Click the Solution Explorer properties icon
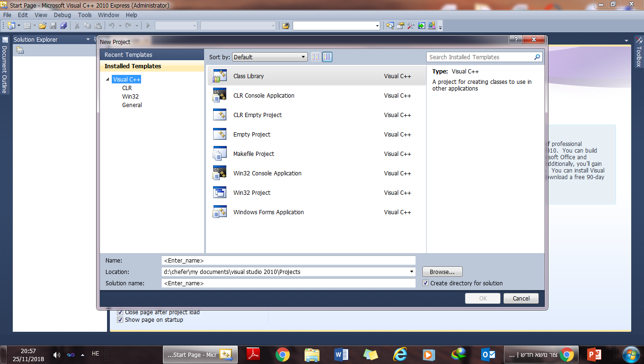Screen dimensions: 644x364 click(x=19, y=50)
